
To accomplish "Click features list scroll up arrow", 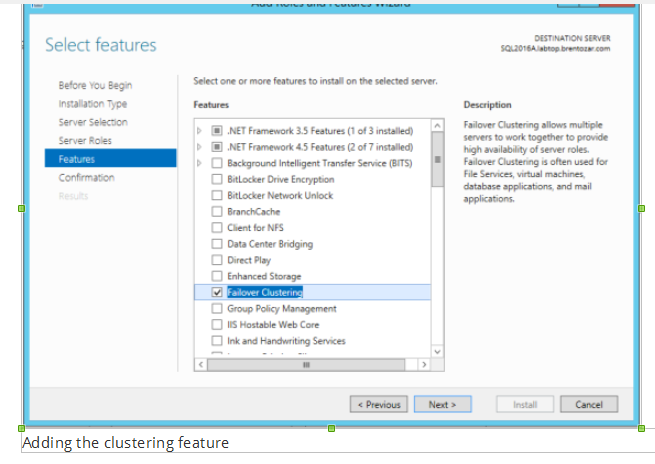I will (x=437, y=126).
